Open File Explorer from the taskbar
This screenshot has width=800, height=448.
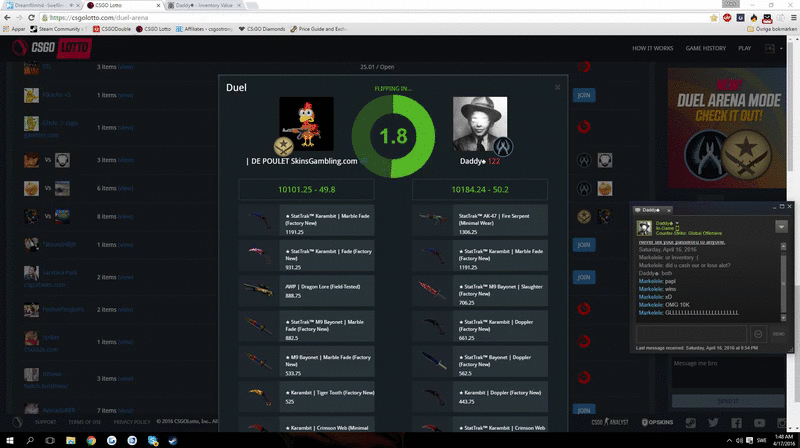(70, 440)
